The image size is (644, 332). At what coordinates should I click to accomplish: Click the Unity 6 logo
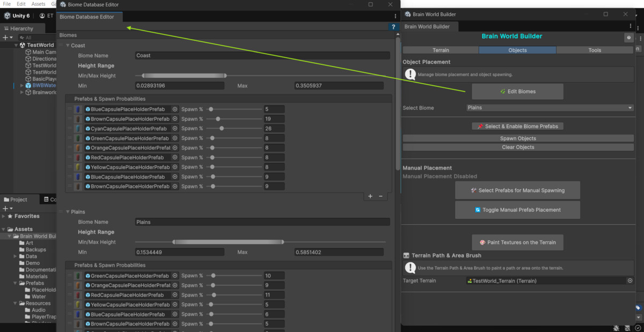(x=8, y=16)
